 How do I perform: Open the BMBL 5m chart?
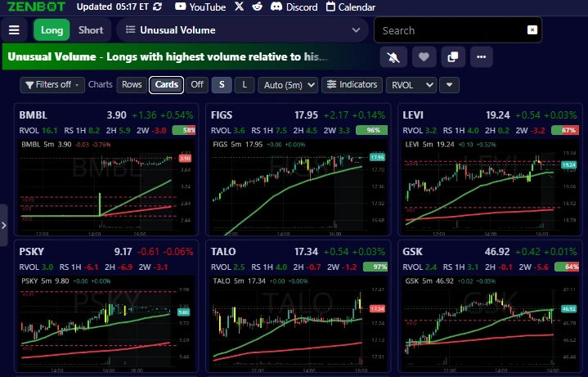click(x=106, y=187)
